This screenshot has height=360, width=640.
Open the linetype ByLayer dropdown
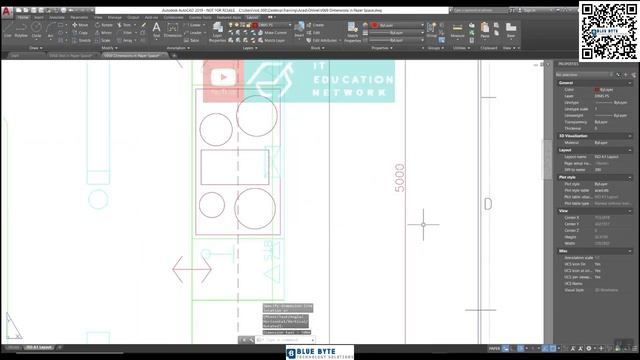pyautogui.click(x=397, y=40)
